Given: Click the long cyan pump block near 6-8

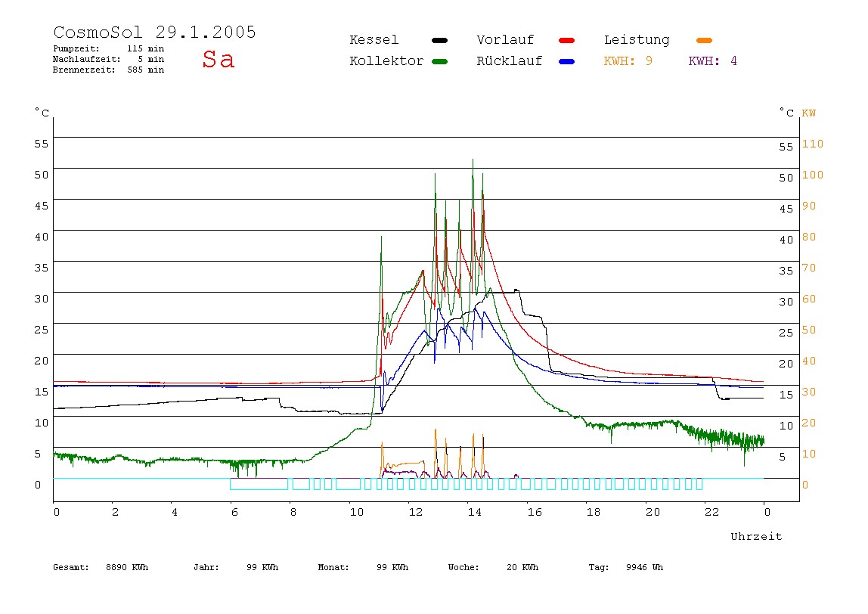Looking at the screenshot, I should 259,484.
